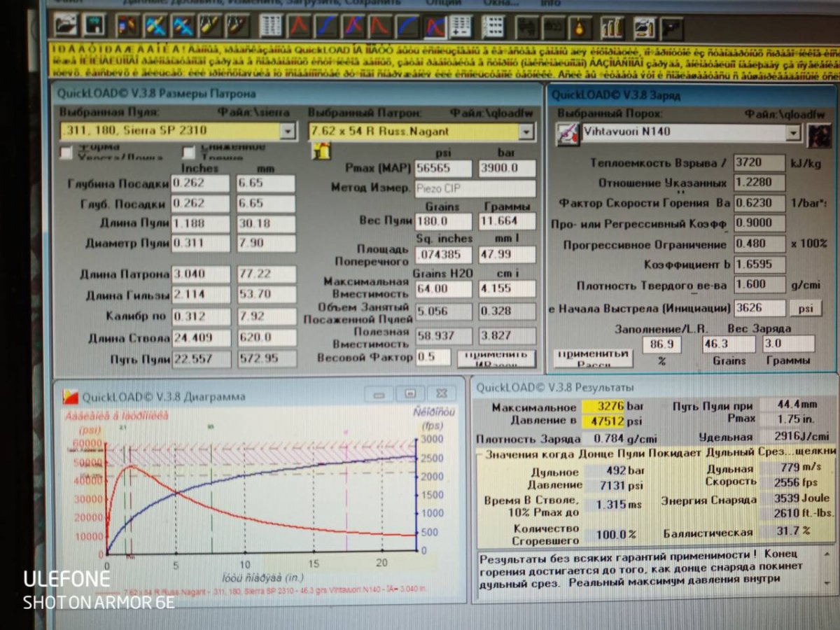Click the highlighted crossing red-blue curves icon
This screenshot has height=630, width=840.
[x=435, y=27]
